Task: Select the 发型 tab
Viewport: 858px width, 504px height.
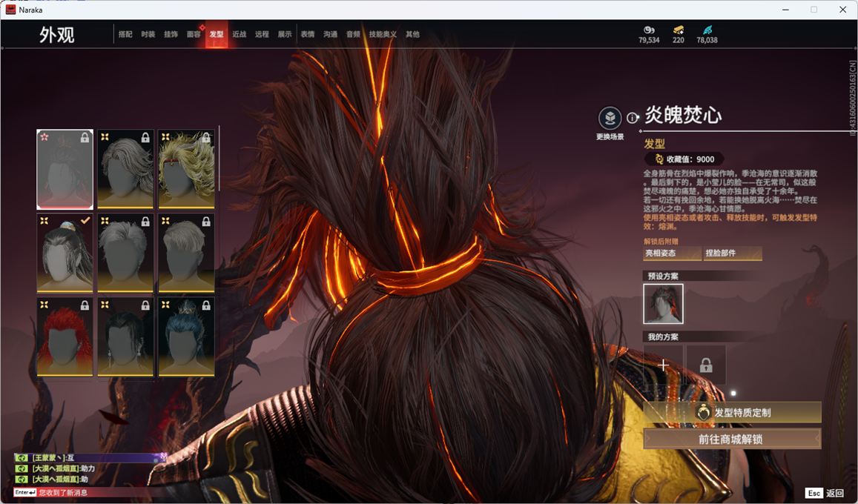Action: click(x=217, y=34)
